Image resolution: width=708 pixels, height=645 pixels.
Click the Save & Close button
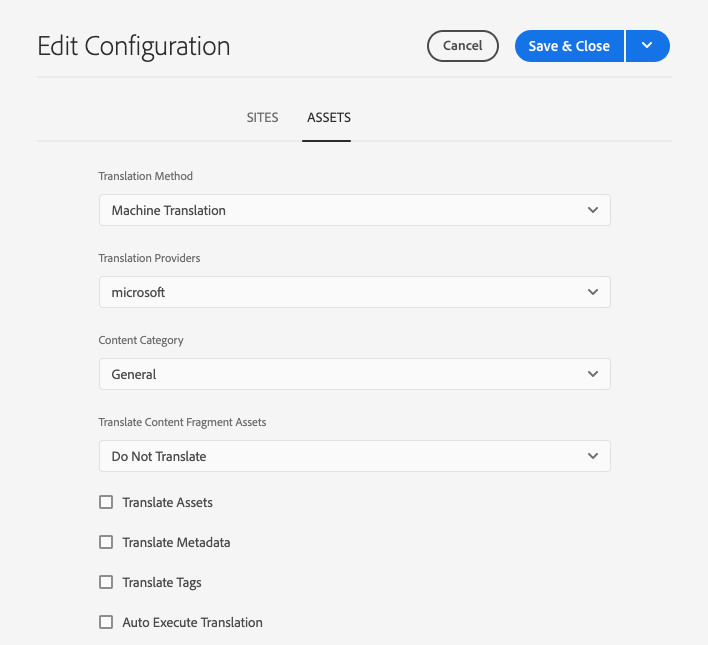(569, 46)
